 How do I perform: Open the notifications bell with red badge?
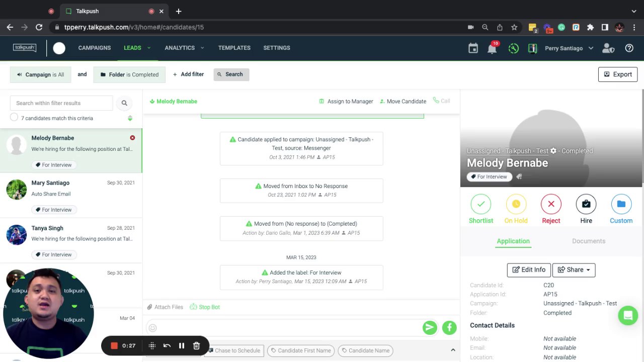pyautogui.click(x=492, y=48)
